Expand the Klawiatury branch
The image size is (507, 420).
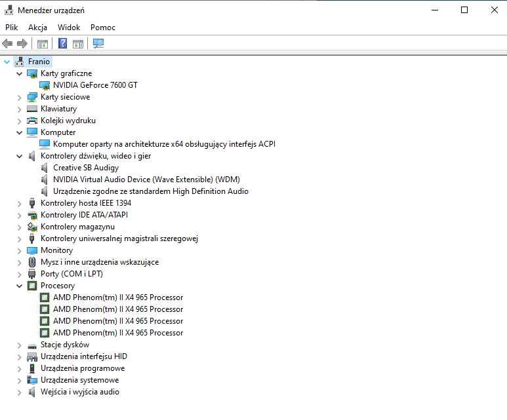(x=20, y=109)
